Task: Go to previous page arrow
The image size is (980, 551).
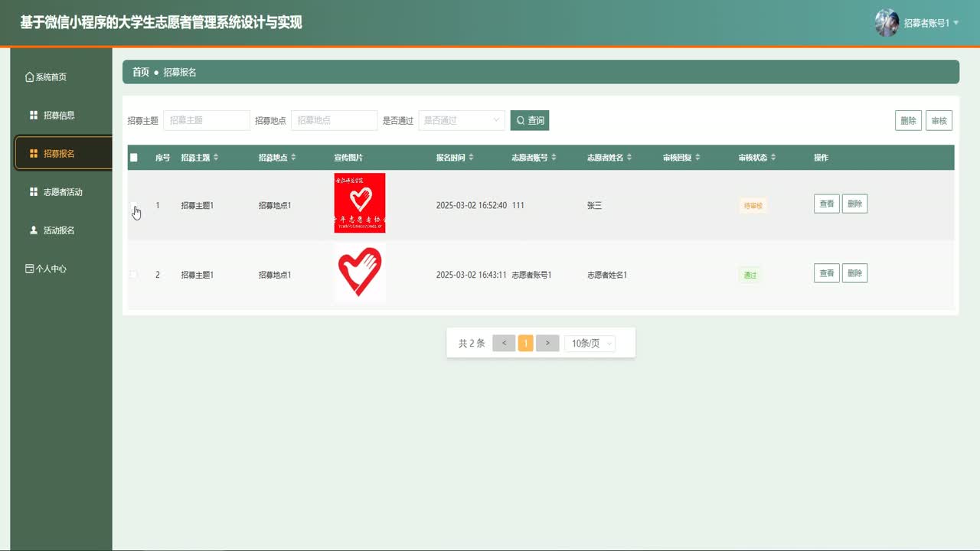Action: pyautogui.click(x=504, y=344)
